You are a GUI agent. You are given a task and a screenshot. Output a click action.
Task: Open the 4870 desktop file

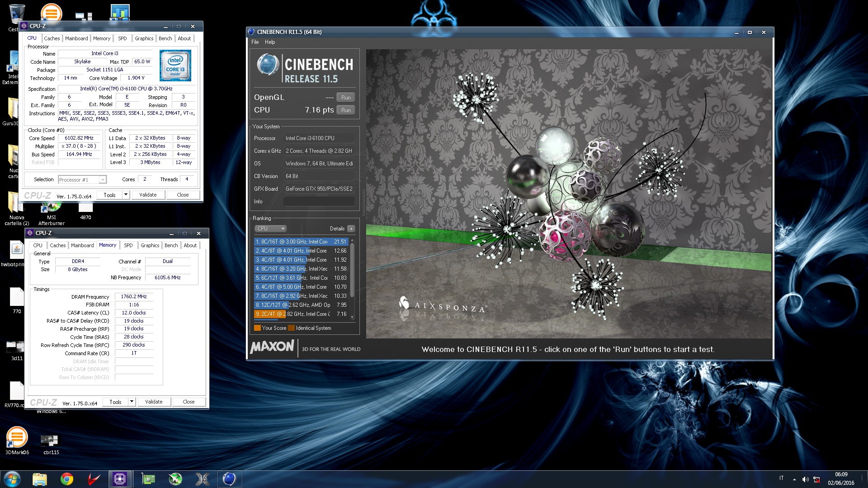[85, 210]
